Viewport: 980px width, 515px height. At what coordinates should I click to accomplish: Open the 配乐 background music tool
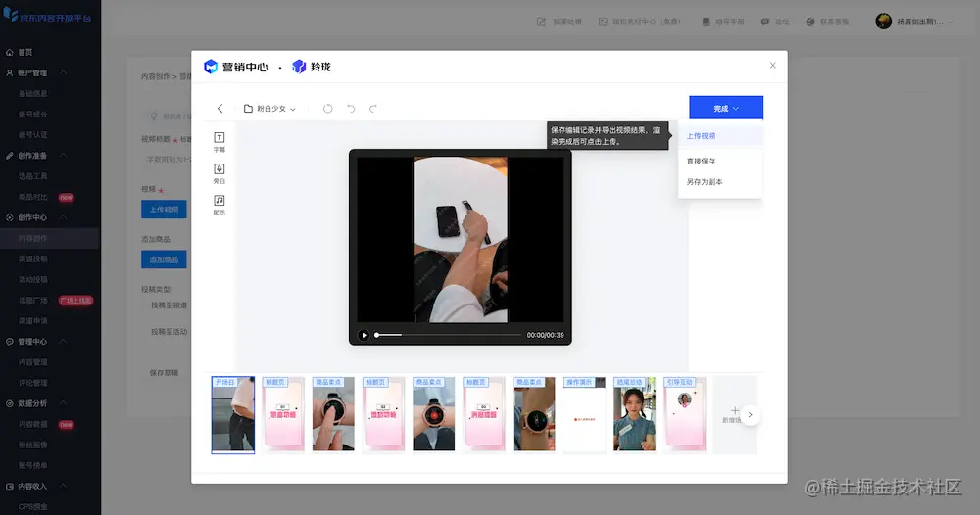[220, 205]
